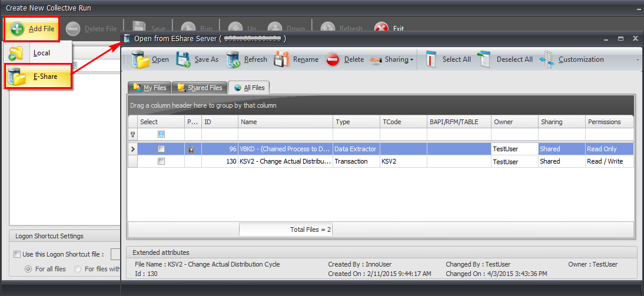Click the Read / Write permissions cell
Viewport: 644px width, 296px height.
[609, 161]
